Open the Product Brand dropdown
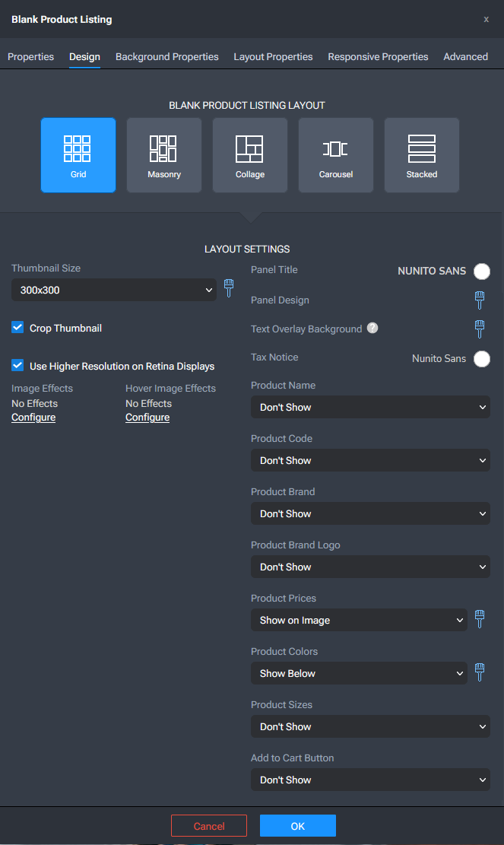Image resolution: width=504 pixels, height=845 pixels. (370, 513)
